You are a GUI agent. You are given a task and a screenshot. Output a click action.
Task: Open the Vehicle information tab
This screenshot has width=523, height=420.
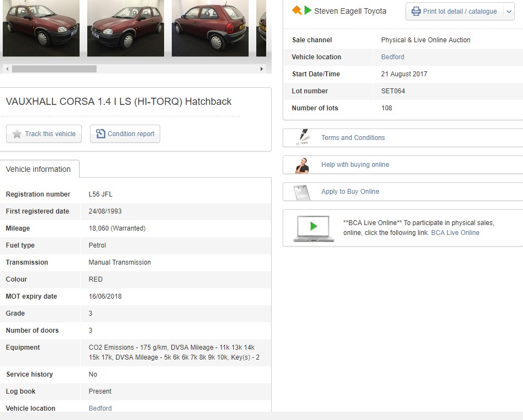(40, 169)
